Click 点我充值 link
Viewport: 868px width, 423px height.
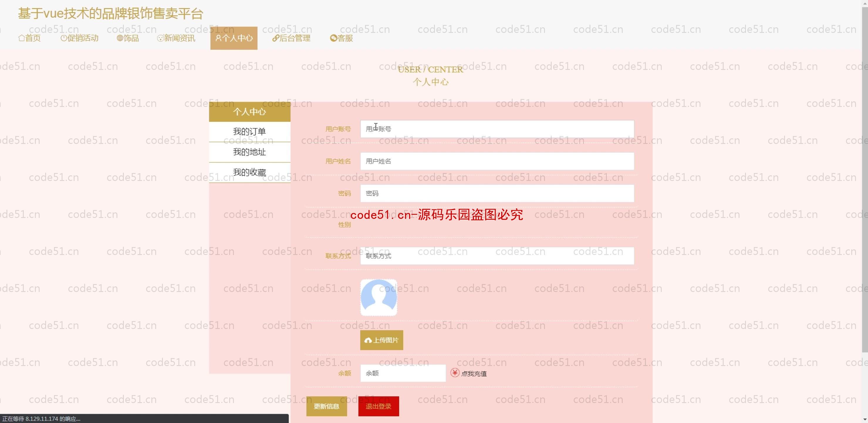[474, 373]
